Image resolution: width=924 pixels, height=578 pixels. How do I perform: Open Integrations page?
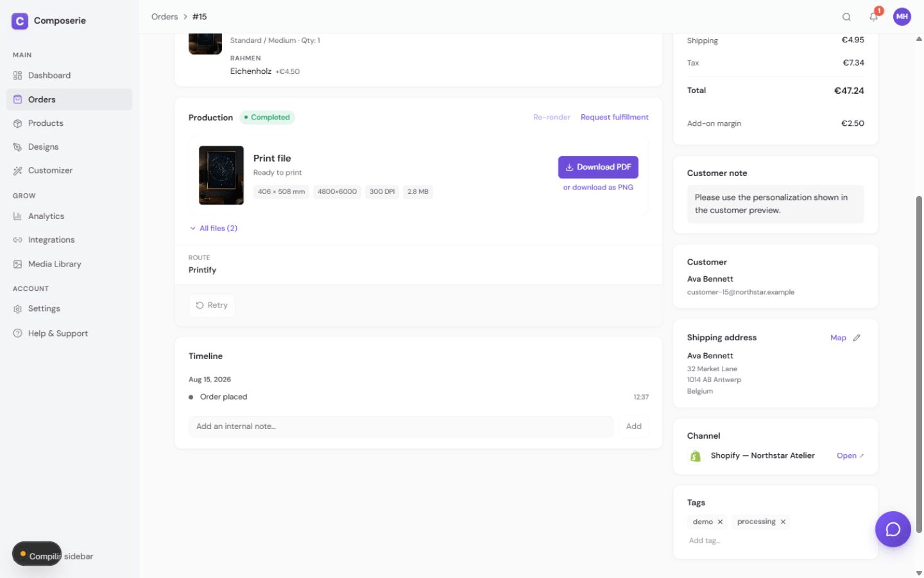pyautogui.click(x=69, y=240)
